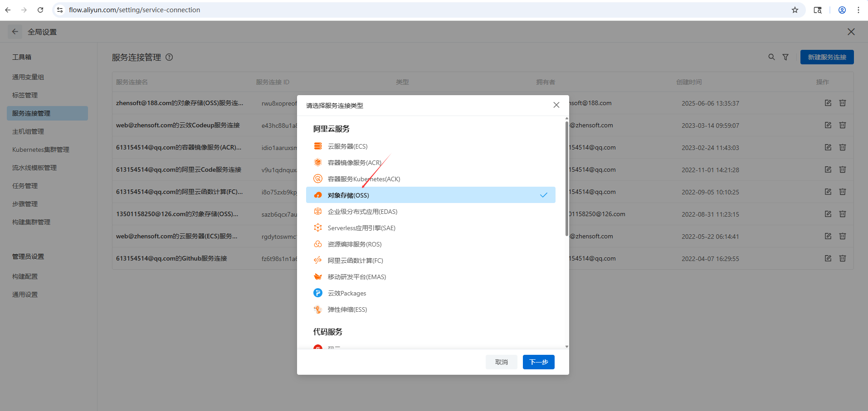Open browser profile icon
This screenshot has height=411, width=868.
pyautogui.click(x=842, y=10)
